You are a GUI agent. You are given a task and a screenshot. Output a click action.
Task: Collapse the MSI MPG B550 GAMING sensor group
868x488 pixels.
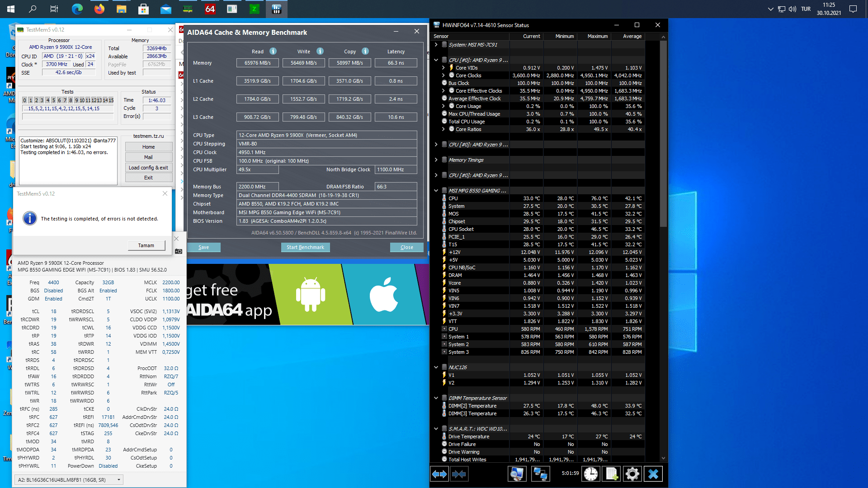click(x=436, y=191)
